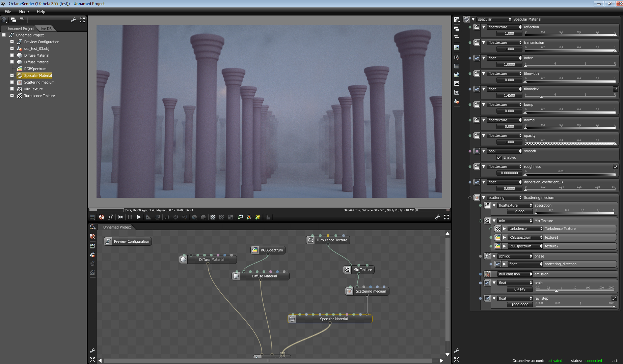Toggle the smooth Enabled checkbox
623x364 pixels.
[x=499, y=157]
